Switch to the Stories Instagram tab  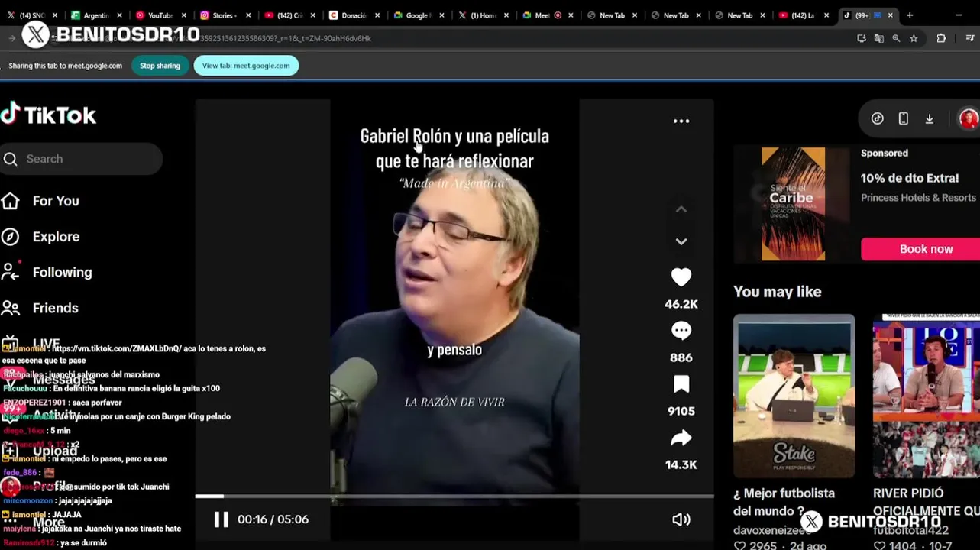click(223, 15)
